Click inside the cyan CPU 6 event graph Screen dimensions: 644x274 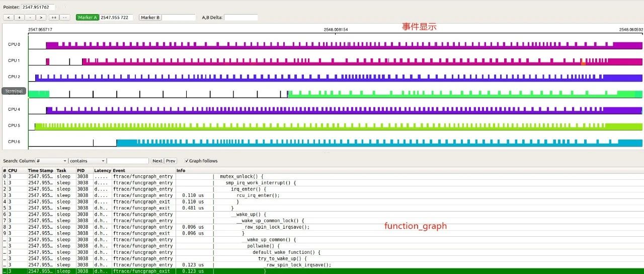(x=379, y=143)
